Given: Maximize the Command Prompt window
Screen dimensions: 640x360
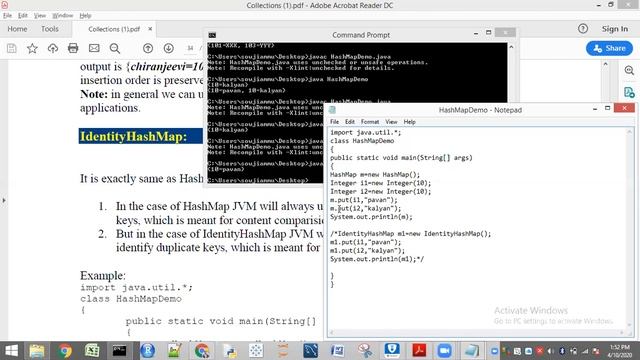Looking at the screenshot, I should (489, 33).
